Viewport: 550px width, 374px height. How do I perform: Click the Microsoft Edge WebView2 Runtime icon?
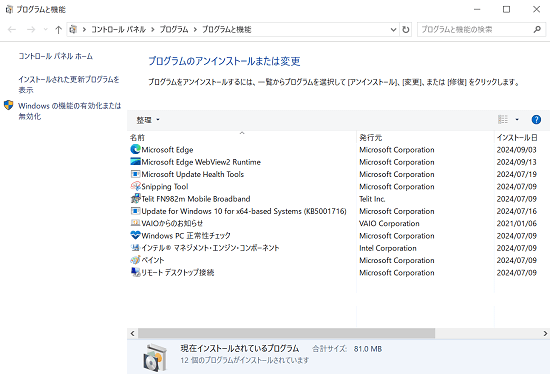[x=135, y=162]
